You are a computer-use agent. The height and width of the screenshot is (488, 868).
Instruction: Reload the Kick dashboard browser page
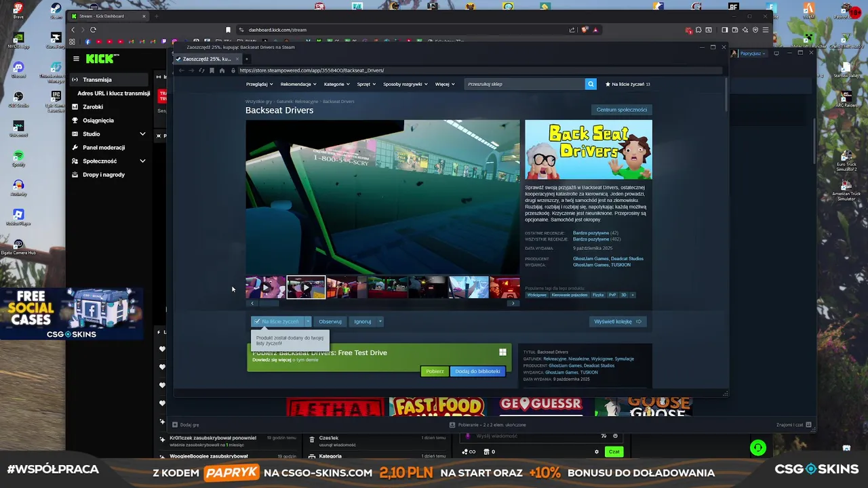click(93, 30)
